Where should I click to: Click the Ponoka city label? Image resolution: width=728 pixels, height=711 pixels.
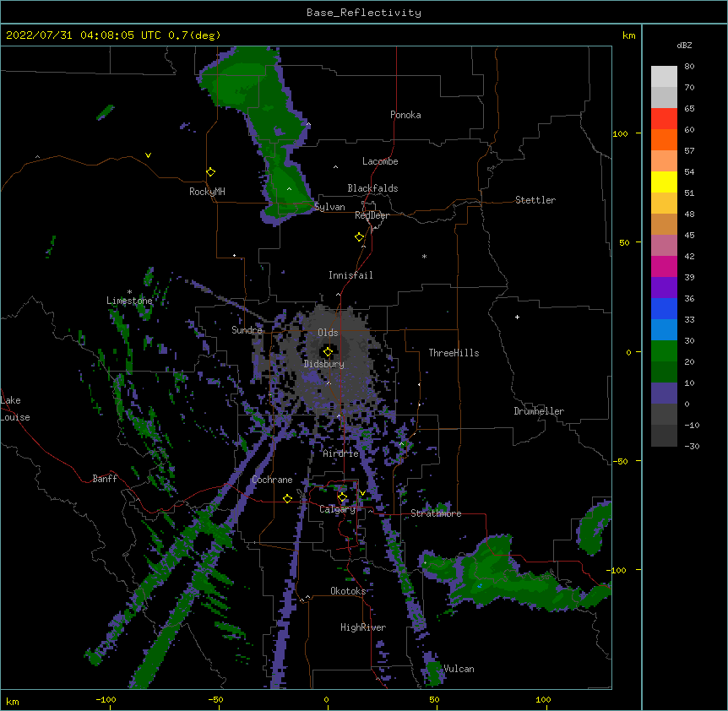(x=405, y=115)
